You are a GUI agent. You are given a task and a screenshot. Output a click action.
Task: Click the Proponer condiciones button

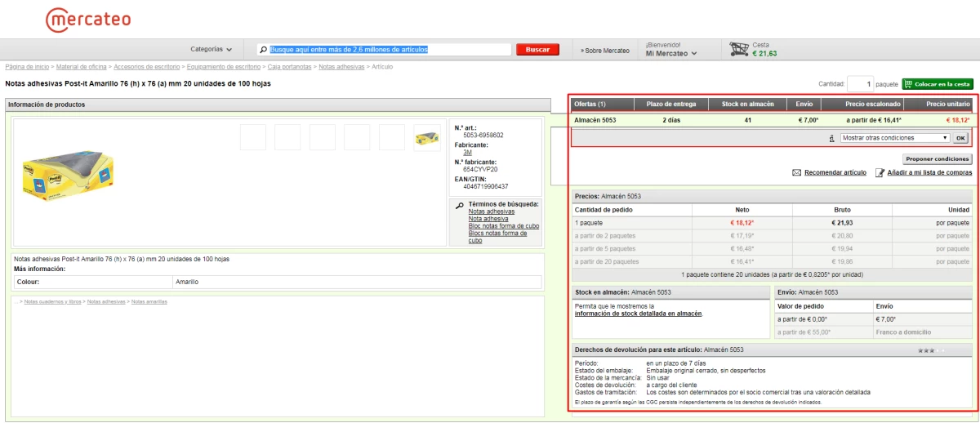938,158
